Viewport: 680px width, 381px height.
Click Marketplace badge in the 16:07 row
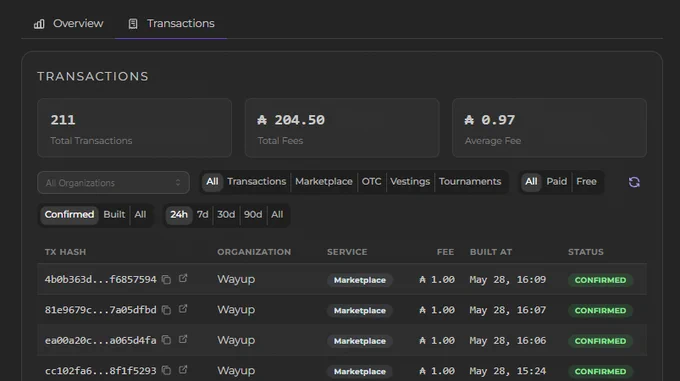(360, 310)
